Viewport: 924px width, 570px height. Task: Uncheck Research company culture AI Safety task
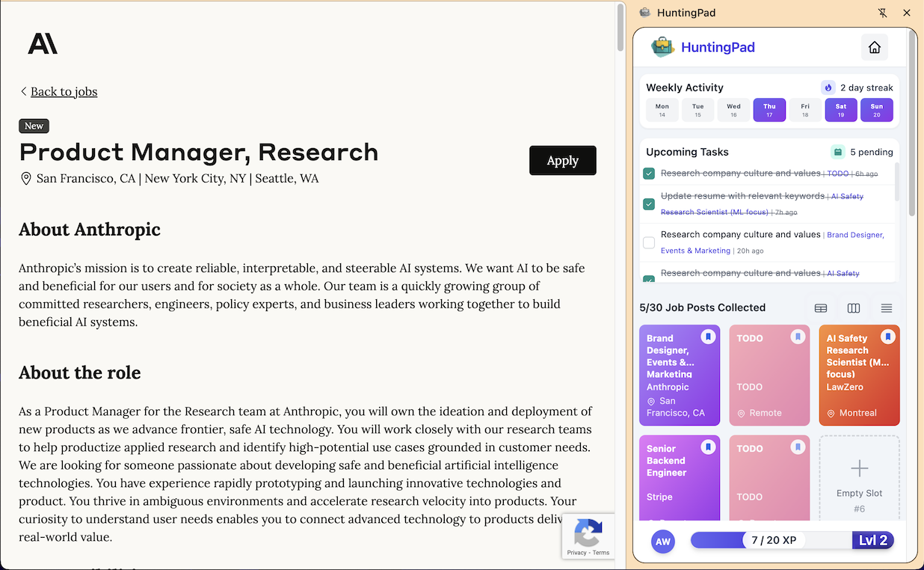649,279
